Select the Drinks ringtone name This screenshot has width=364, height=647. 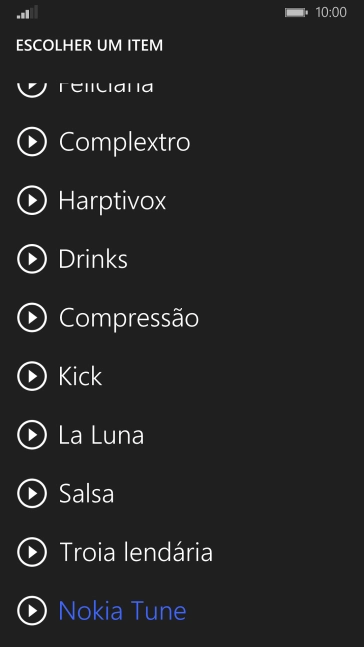point(93,259)
